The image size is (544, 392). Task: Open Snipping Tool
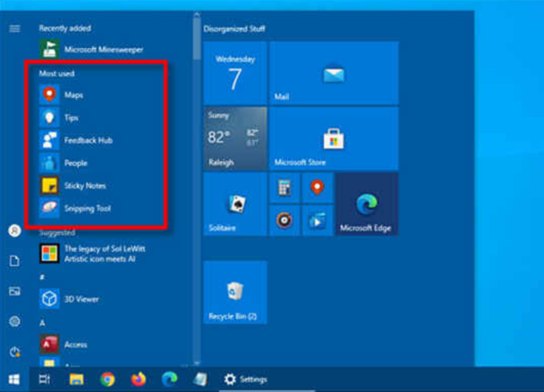tap(75, 208)
